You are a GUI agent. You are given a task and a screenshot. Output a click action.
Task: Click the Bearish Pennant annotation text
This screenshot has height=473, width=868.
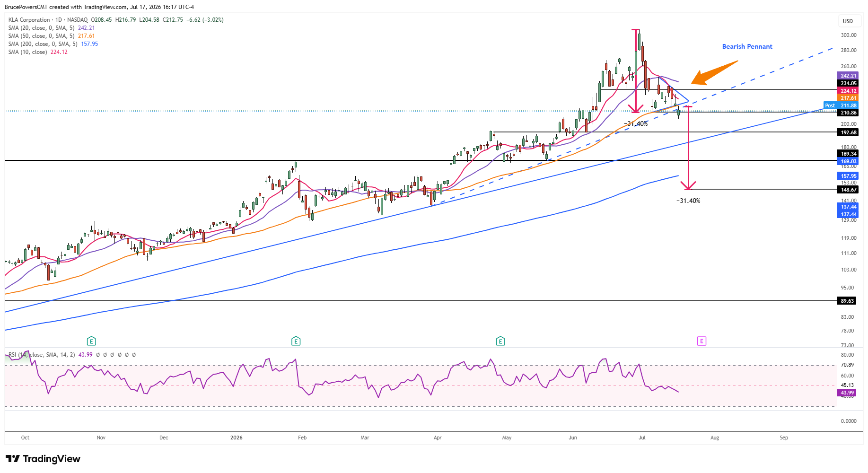(747, 46)
